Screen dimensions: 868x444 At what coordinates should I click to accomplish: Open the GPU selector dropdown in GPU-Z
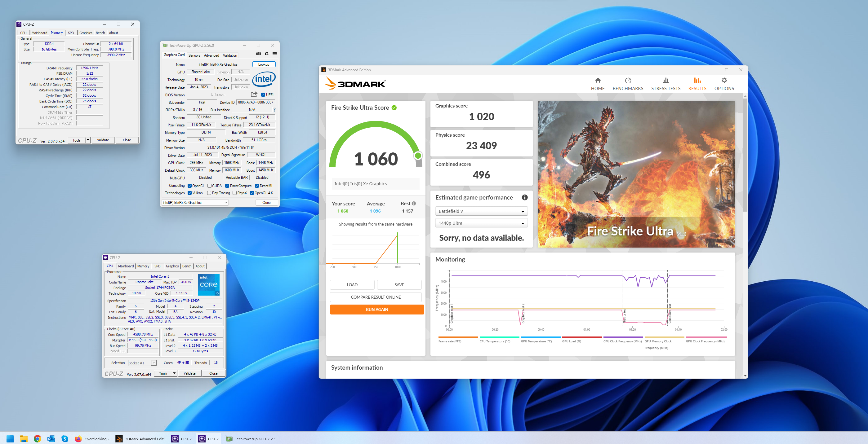point(195,202)
